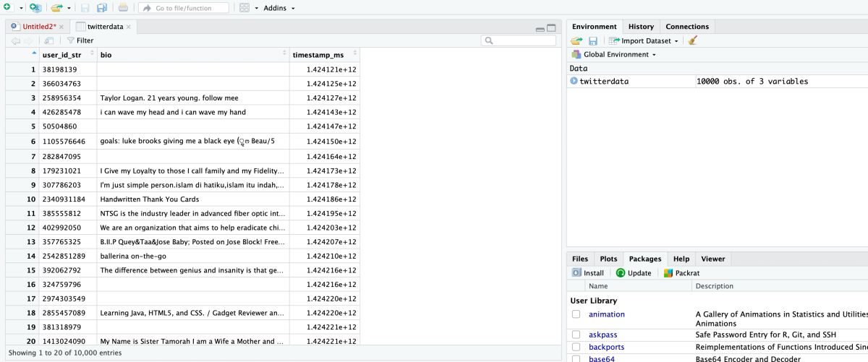Click the 'Handwritten Thank You Cards' bio cell
This screenshot has height=362, width=868.
[193, 199]
